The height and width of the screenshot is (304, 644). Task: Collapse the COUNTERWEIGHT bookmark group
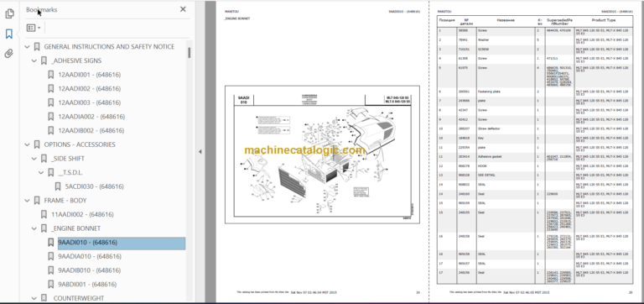34,298
